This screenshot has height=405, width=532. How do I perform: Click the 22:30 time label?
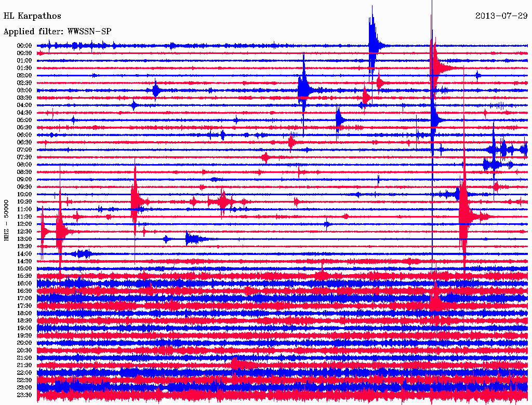tap(24, 380)
